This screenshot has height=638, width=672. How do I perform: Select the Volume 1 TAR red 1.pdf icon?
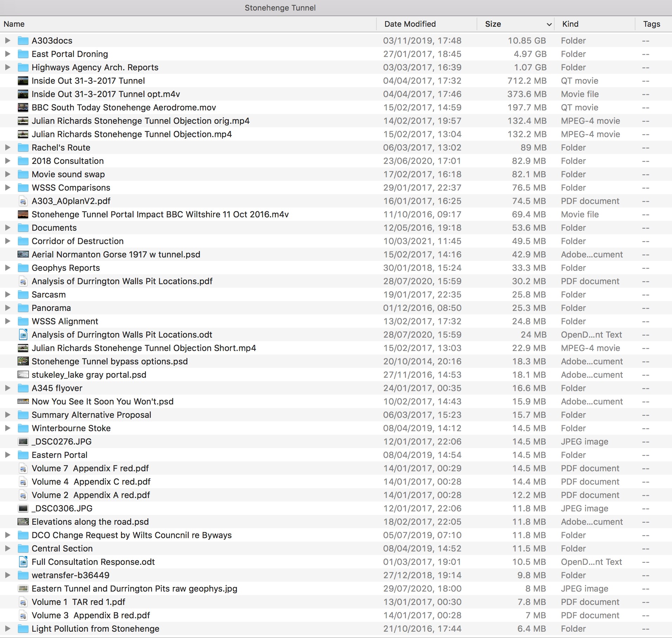(x=23, y=602)
